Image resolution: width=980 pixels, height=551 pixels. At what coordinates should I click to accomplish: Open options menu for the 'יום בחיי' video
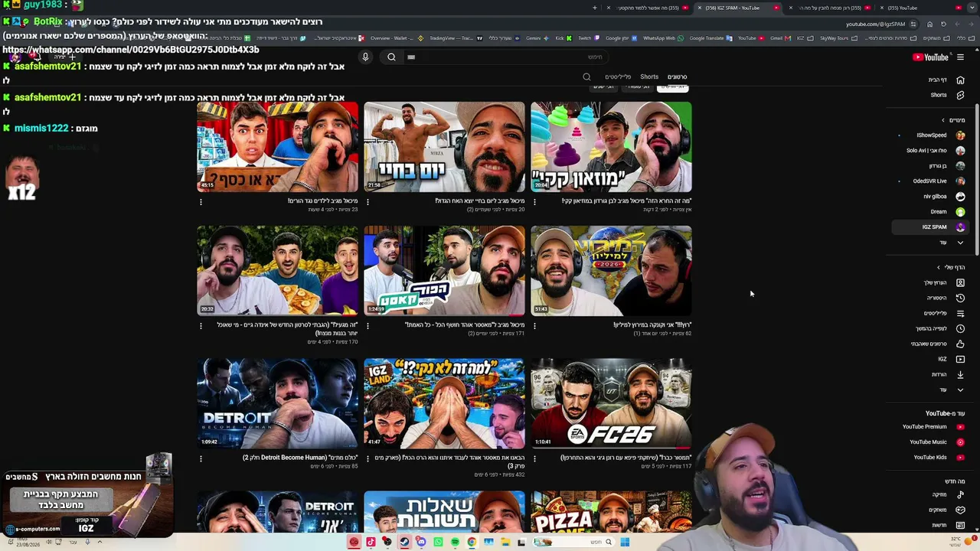coord(367,202)
